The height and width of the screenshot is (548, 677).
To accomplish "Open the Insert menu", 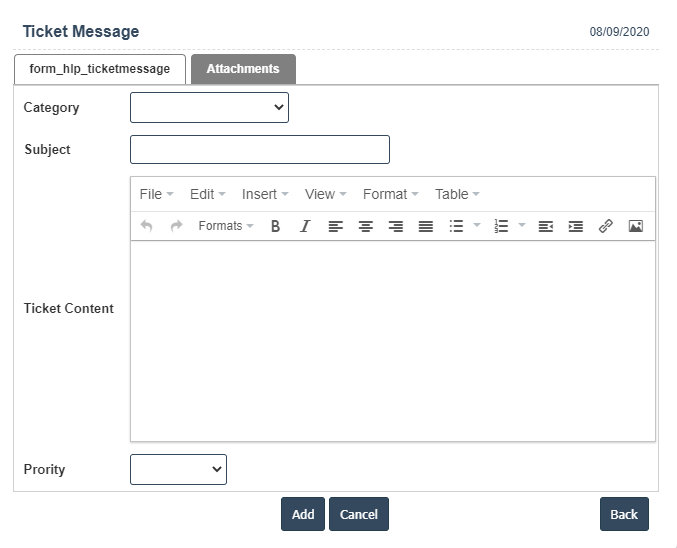I will click(265, 194).
